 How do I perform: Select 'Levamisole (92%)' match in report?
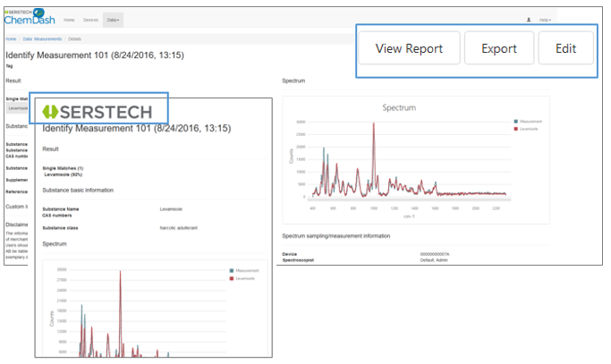pos(64,174)
